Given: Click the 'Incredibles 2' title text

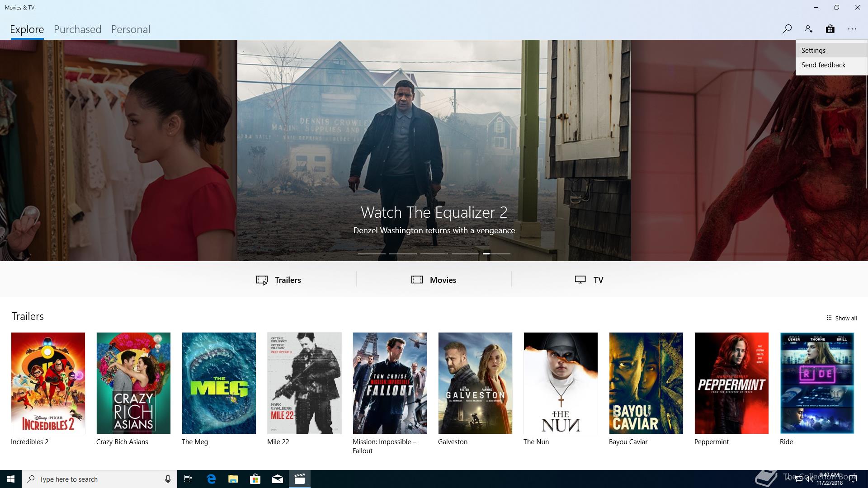Looking at the screenshot, I should click(30, 442).
